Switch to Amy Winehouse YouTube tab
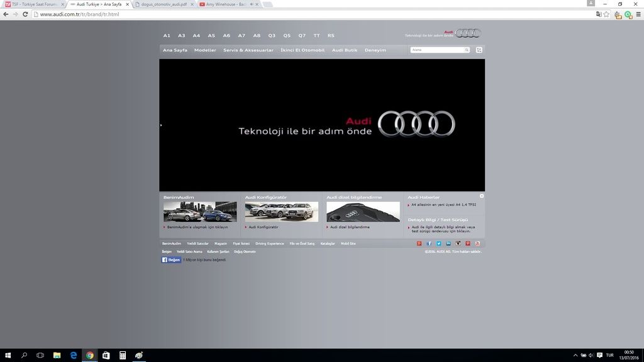 (228, 4)
